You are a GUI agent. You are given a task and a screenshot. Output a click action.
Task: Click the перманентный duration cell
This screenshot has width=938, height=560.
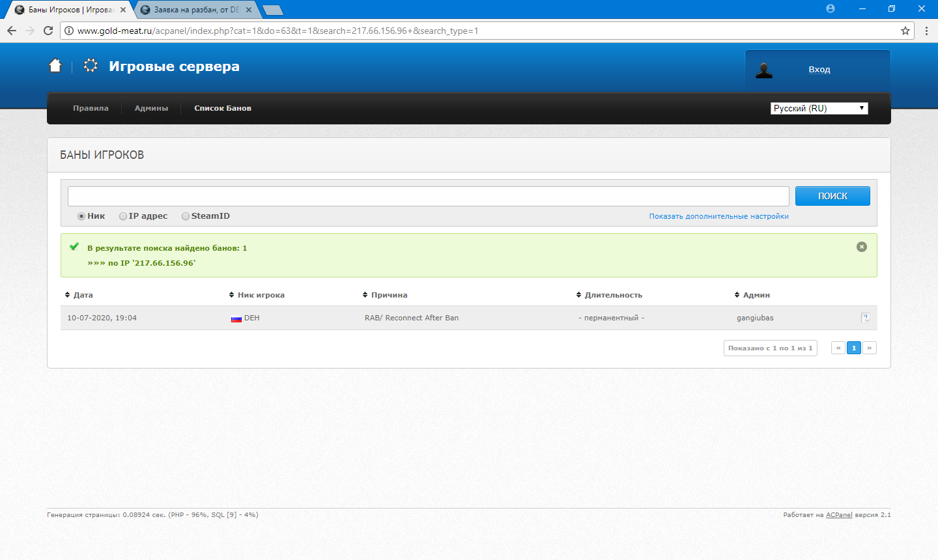click(611, 318)
